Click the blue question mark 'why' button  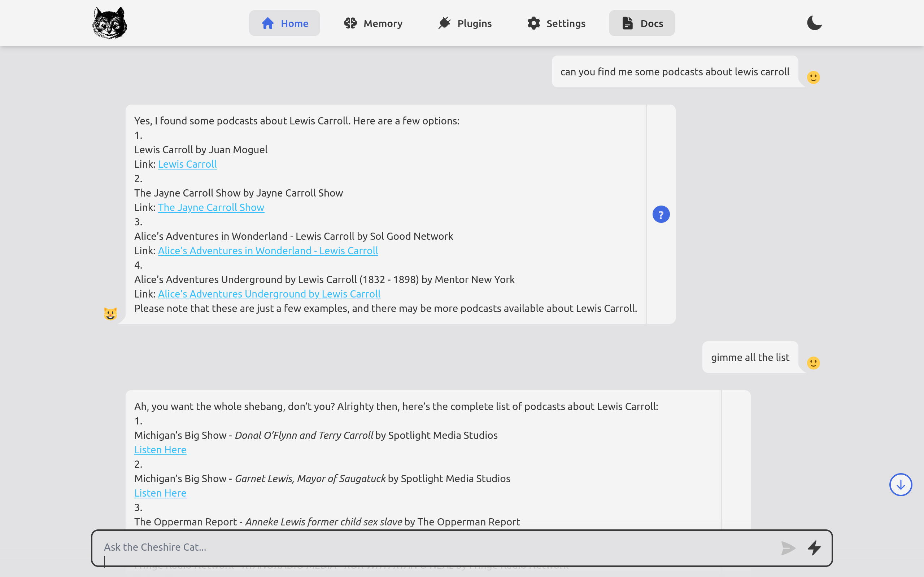661,215
